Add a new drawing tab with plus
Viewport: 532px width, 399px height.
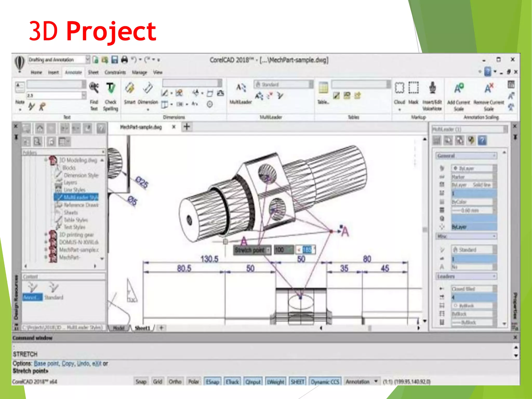187,127
